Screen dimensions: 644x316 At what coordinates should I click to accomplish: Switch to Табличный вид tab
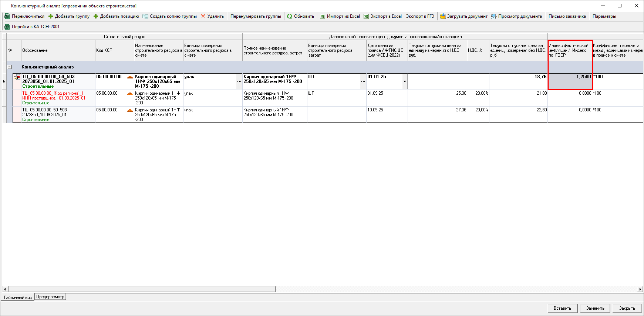coord(17,297)
